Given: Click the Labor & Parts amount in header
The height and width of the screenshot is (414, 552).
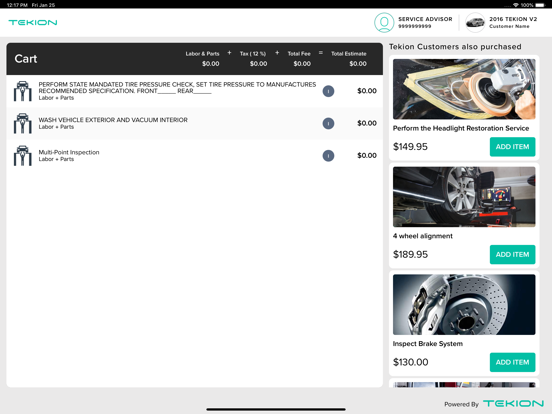Looking at the screenshot, I should pos(211,64).
